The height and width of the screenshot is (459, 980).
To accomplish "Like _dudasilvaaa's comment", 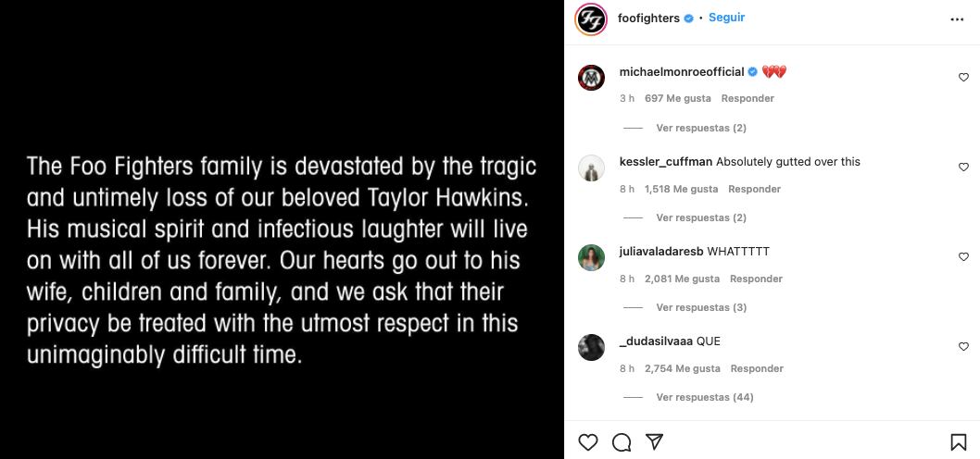I will coord(963,347).
